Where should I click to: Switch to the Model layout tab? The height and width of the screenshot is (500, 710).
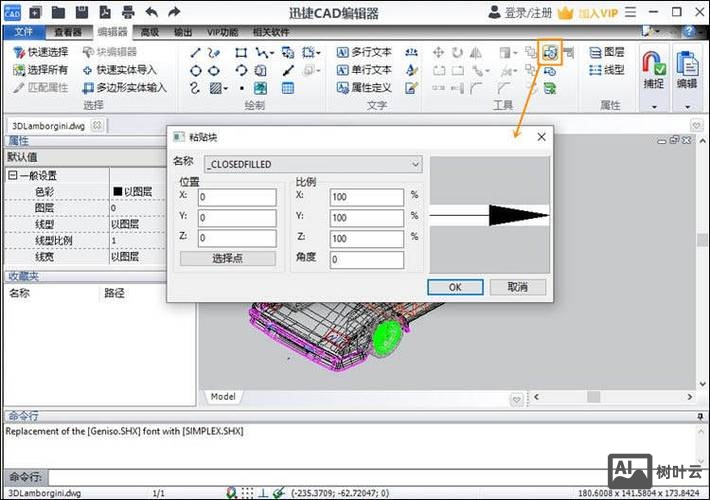coord(223,397)
